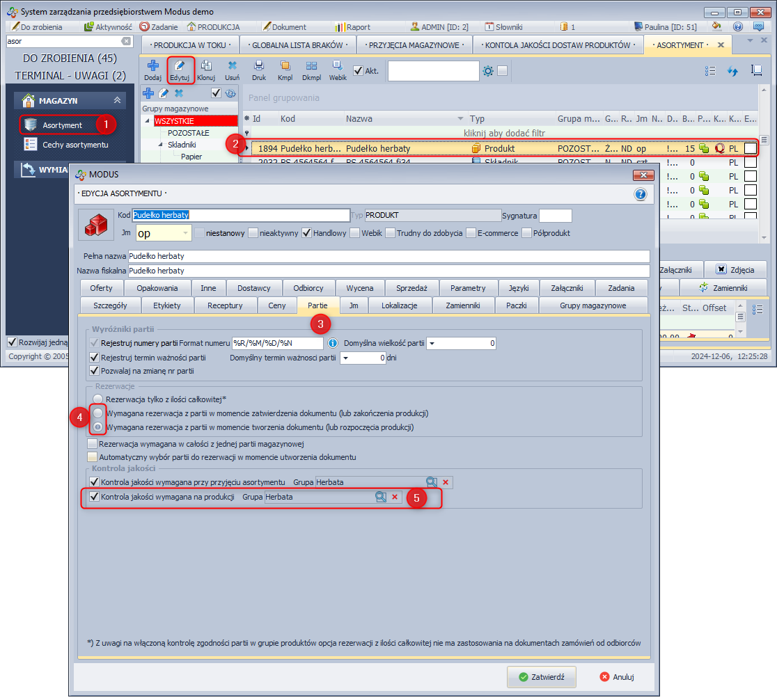The width and height of the screenshot is (777, 700).
Task: Click the Dodaj plus icon
Action: coord(152,67)
